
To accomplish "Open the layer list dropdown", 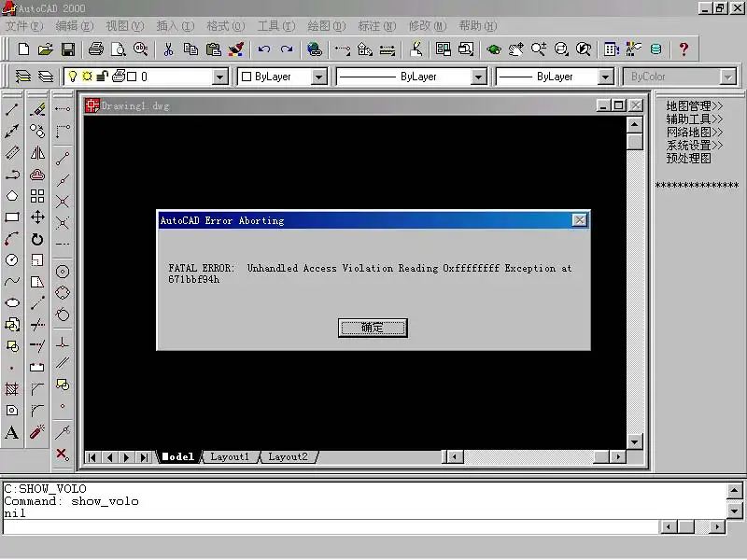I will coord(220,77).
